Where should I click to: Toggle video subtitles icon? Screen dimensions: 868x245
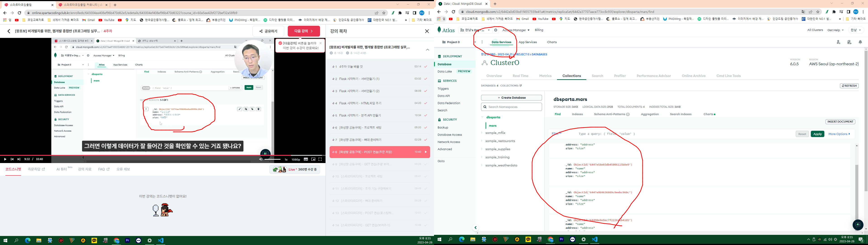tap(306, 159)
